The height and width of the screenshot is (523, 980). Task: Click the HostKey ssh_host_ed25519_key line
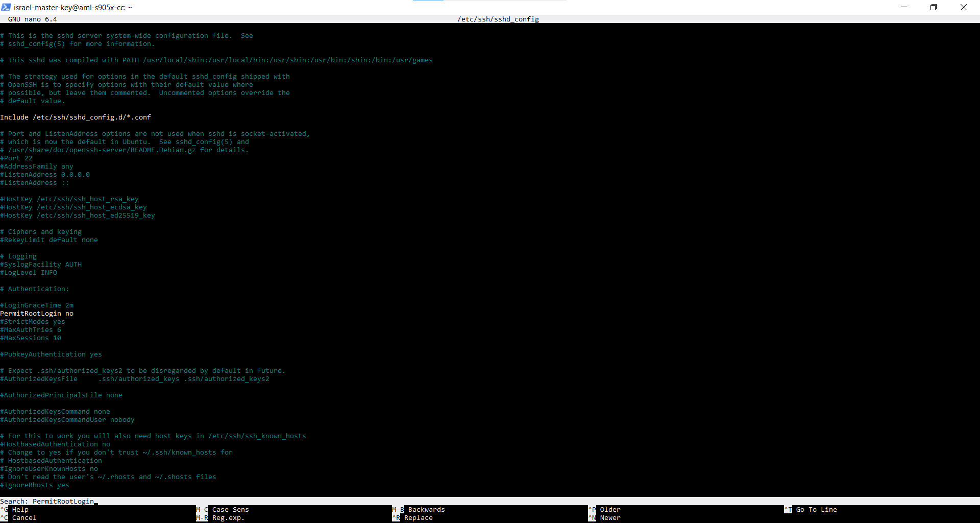click(78, 215)
